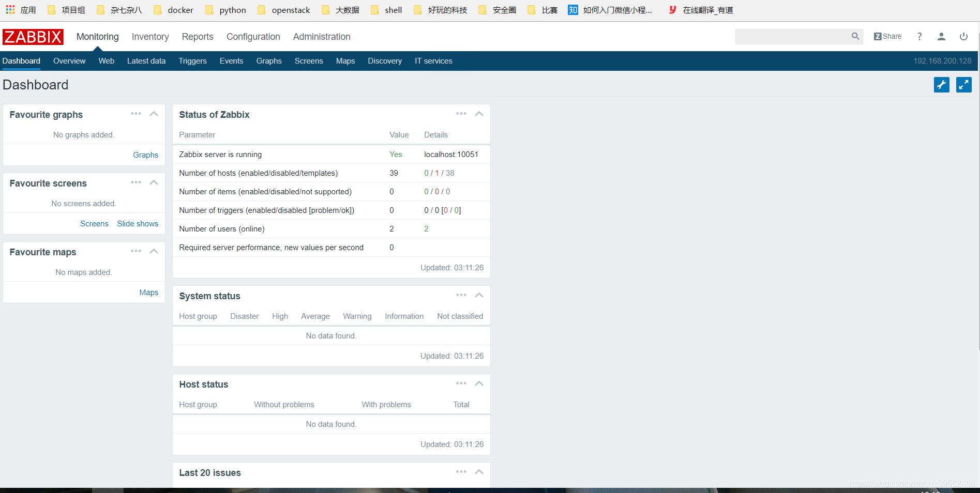The width and height of the screenshot is (980, 493).
Task: Switch to the IT services tab
Action: (433, 61)
